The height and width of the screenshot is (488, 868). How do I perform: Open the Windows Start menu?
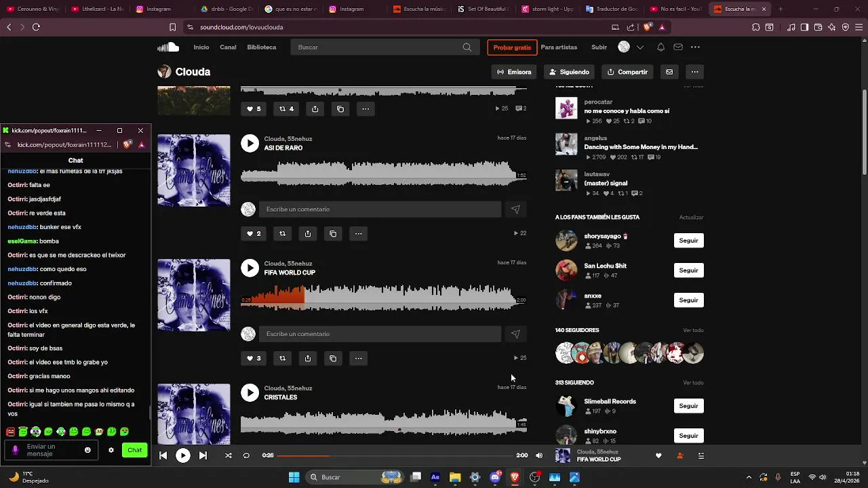pyautogui.click(x=294, y=477)
